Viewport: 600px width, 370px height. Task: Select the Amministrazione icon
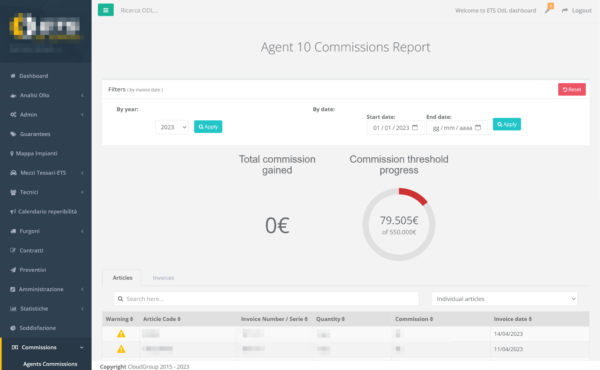coord(13,289)
